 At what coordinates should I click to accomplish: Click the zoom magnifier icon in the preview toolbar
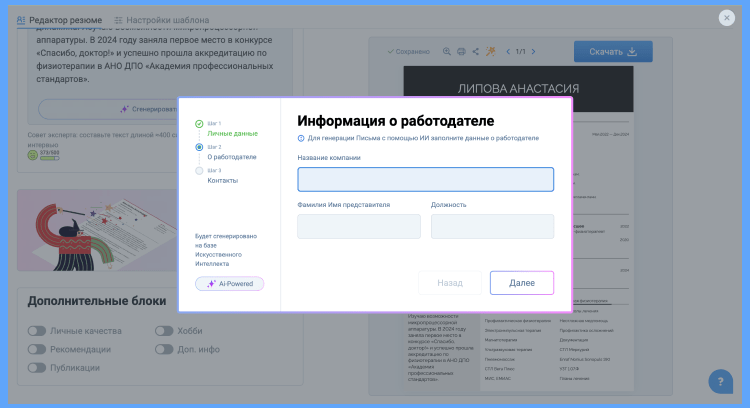(x=446, y=51)
